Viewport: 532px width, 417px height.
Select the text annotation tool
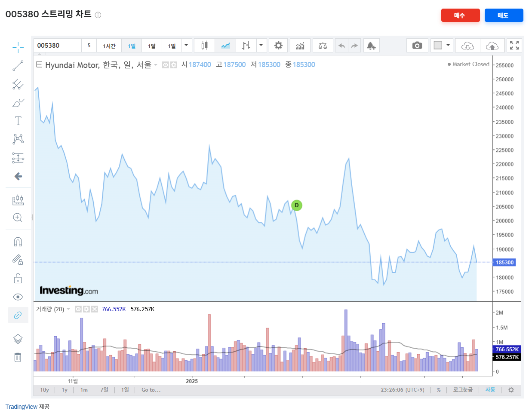pyautogui.click(x=18, y=121)
